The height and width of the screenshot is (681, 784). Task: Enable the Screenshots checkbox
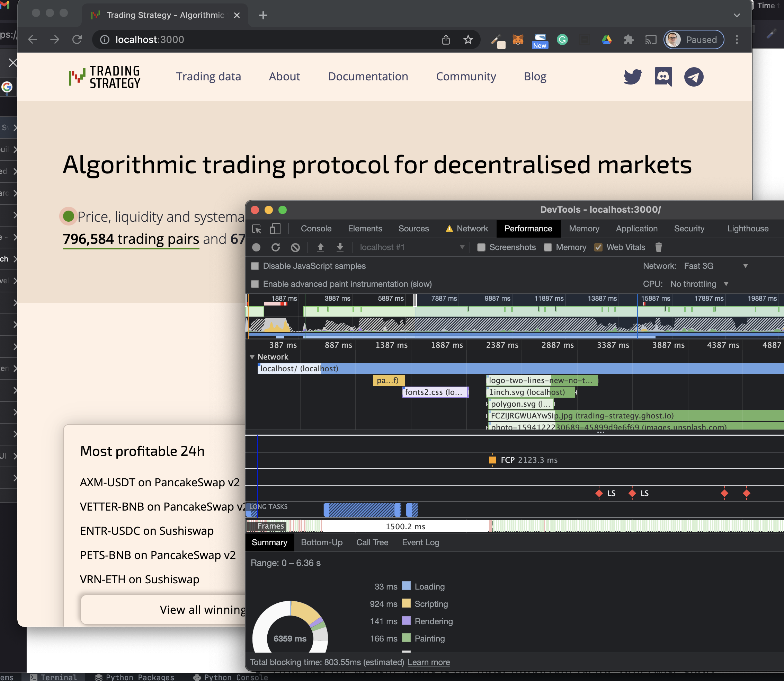click(481, 247)
